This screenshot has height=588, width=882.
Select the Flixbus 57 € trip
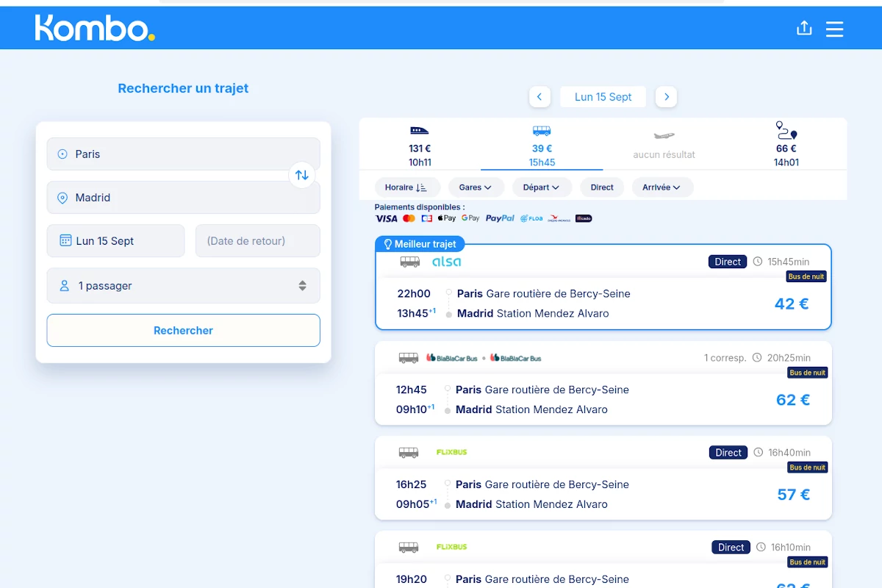[x=603, y=478]
